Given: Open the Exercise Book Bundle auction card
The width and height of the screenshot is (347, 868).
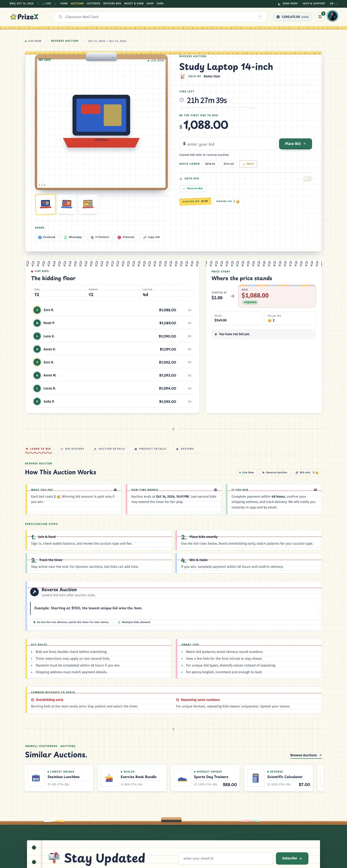Looking at the screenshot, I should coord(132,778).
